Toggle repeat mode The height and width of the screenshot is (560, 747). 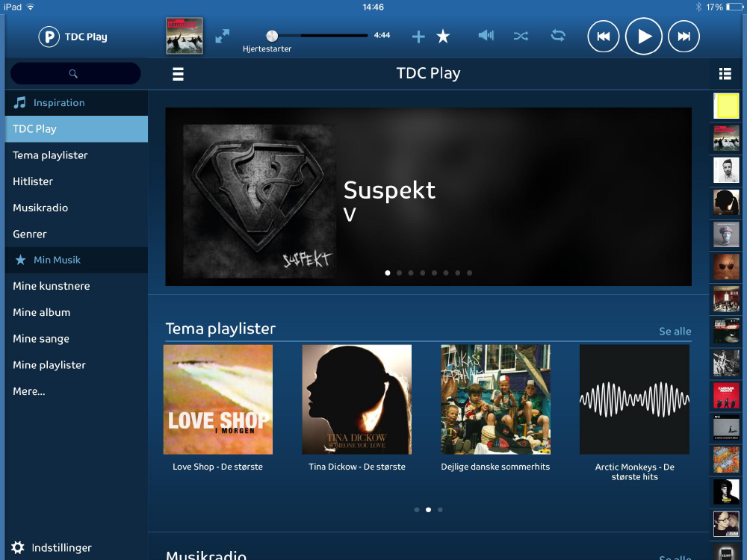pos(558,36)
